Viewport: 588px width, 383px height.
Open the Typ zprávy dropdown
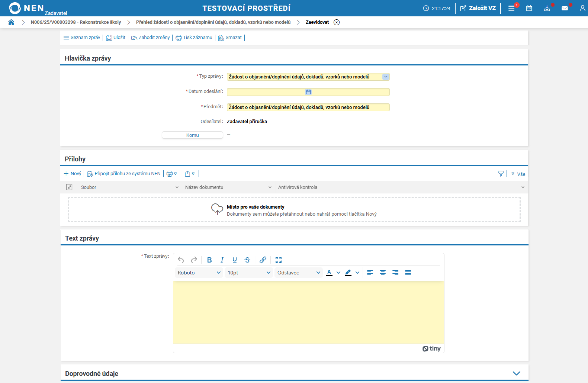[386, 77]
